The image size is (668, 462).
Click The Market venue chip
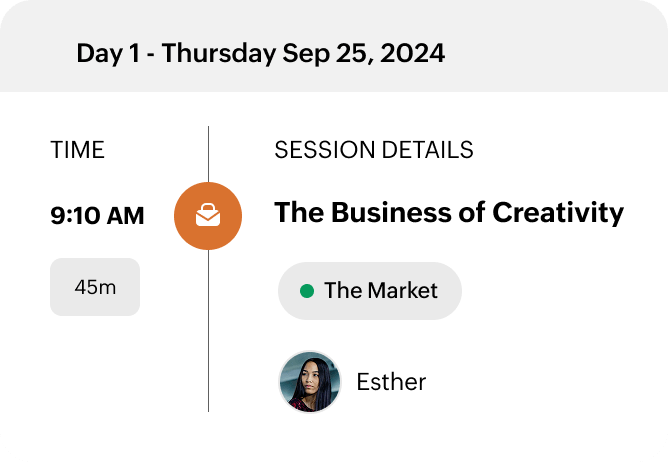pyautogui.click(x=369, y=291)
